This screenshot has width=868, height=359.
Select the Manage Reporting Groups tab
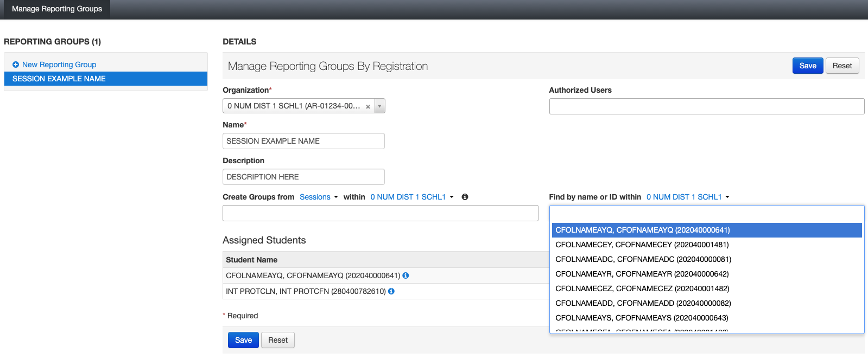click(x=57, y=9)
